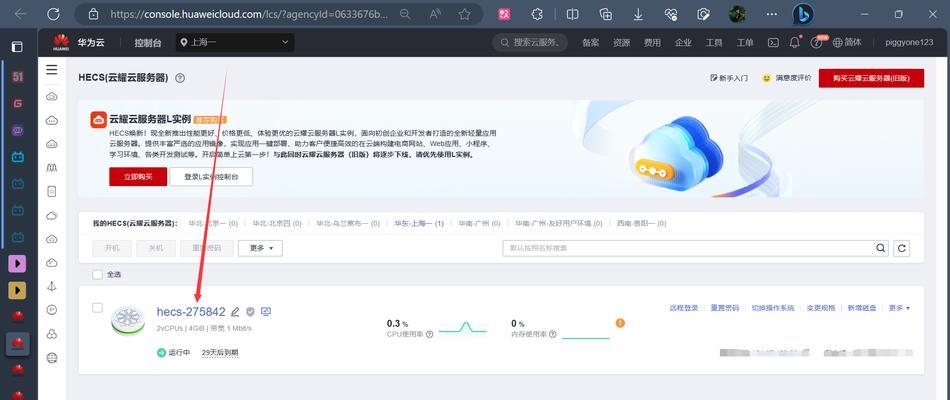This screenshot has width=950, height=400.
Task: Open the browser profile avatar
Action: coord(737,14)
